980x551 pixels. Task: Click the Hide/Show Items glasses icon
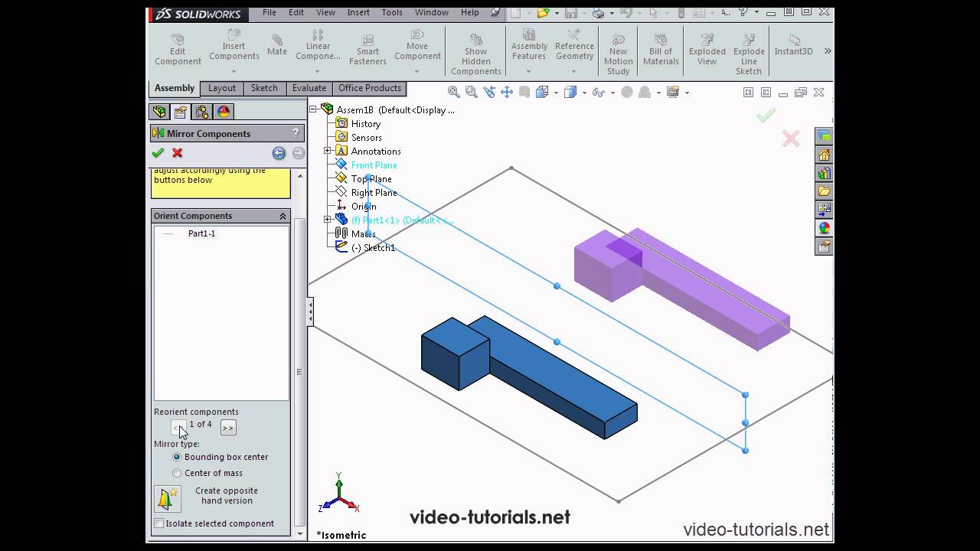pos(599,92)
